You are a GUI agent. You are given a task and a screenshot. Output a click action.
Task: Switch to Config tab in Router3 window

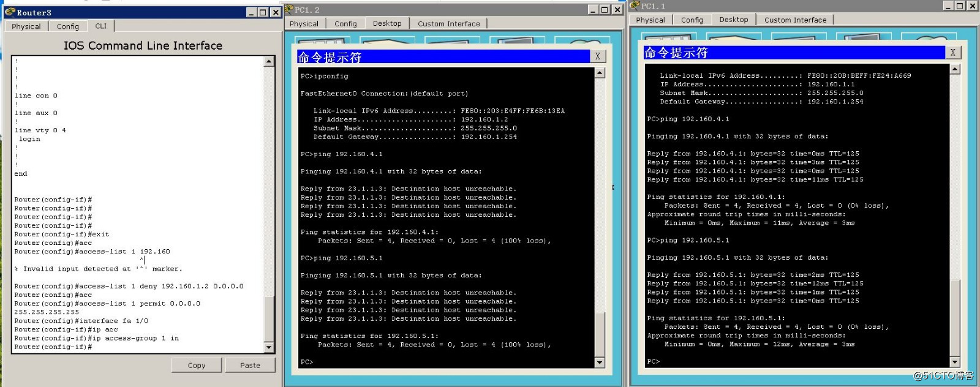tap(68, 26)
